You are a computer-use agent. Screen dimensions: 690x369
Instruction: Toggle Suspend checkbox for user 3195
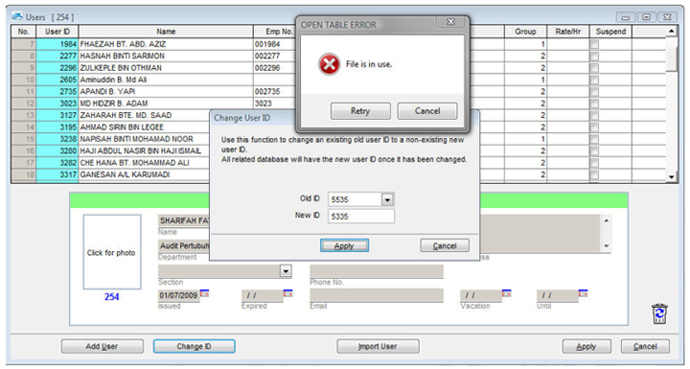tap(594, 128)
